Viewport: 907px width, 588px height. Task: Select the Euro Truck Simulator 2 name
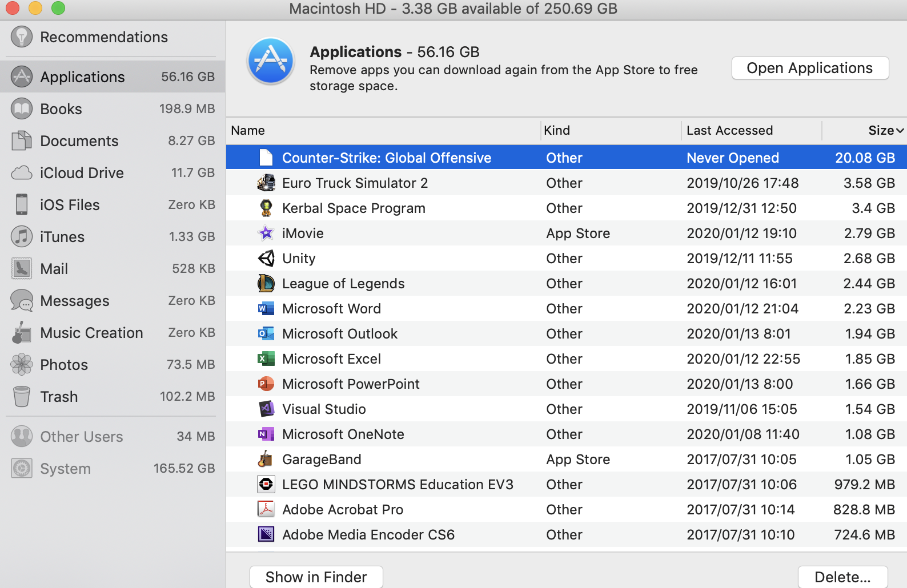coord(355,183)
